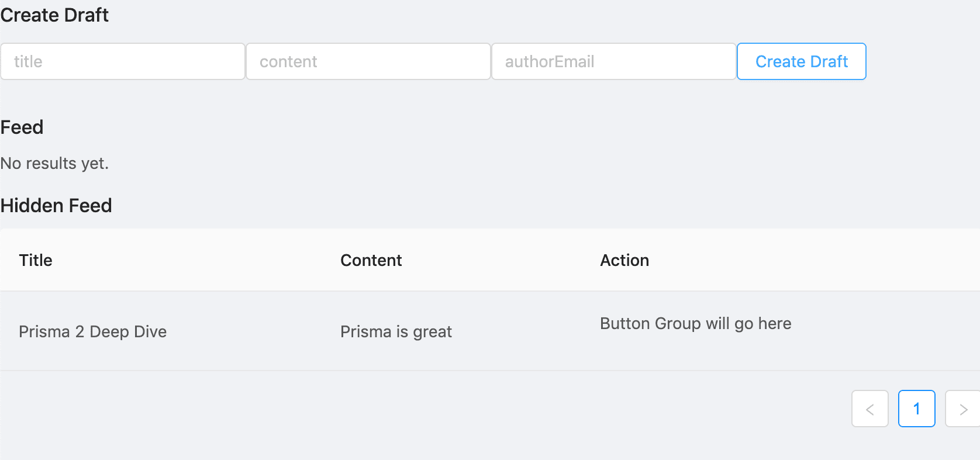The height and width of the screenshot is (460, 980).
Task: Select the Content column header
Action: [x=371, y=260]
